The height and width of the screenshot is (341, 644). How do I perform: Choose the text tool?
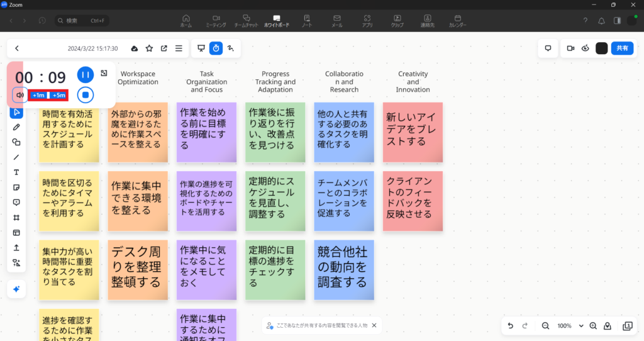tap(16, 172)
